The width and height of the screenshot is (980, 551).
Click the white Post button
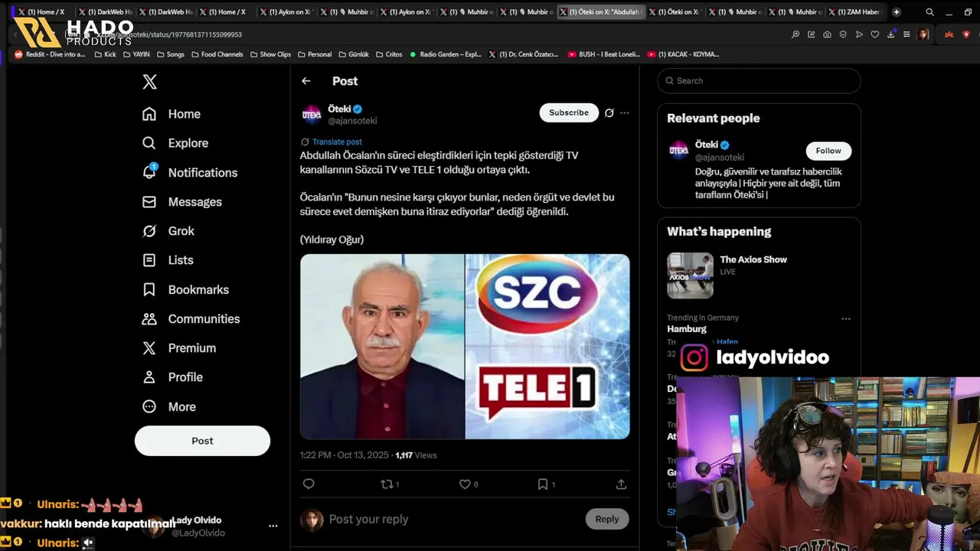(202, 441)
